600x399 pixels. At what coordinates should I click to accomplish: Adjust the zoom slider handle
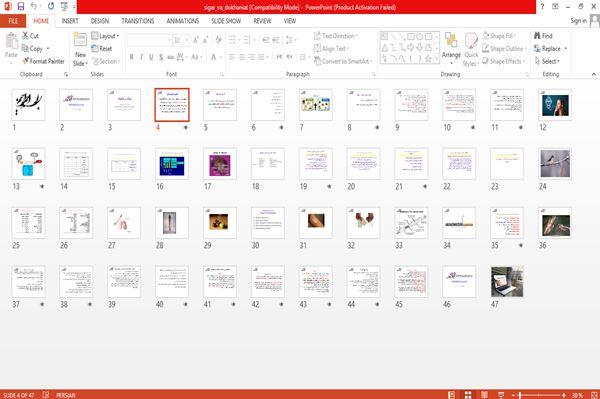tap(520, 395)
